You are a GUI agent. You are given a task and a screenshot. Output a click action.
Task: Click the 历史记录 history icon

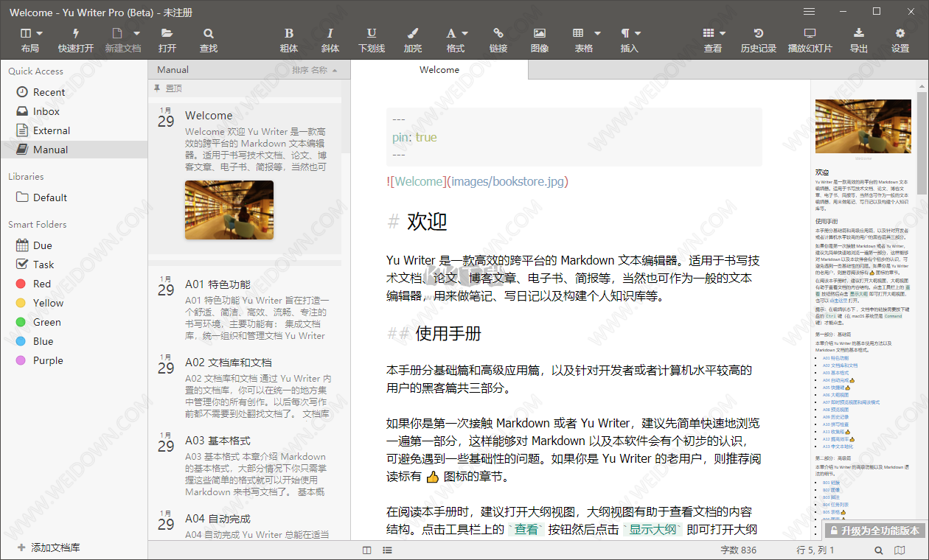[758, 38]
